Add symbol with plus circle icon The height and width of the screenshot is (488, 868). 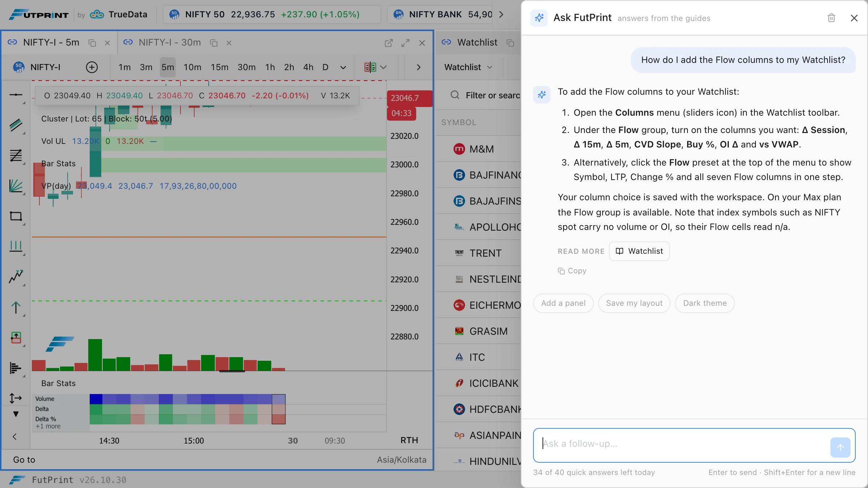coord(92,67)
